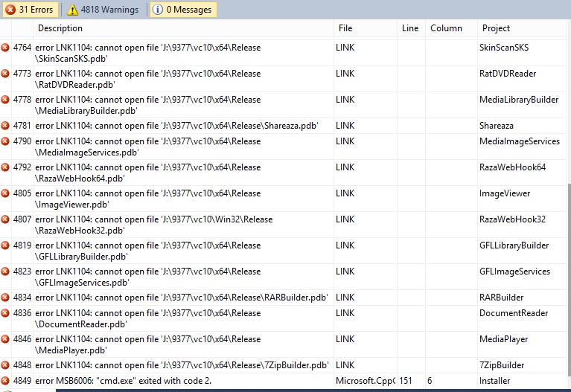Click the vertical scrollbar thumb
Image resolution: width=571 pixels, height=392 pixels.
[567, 283]
